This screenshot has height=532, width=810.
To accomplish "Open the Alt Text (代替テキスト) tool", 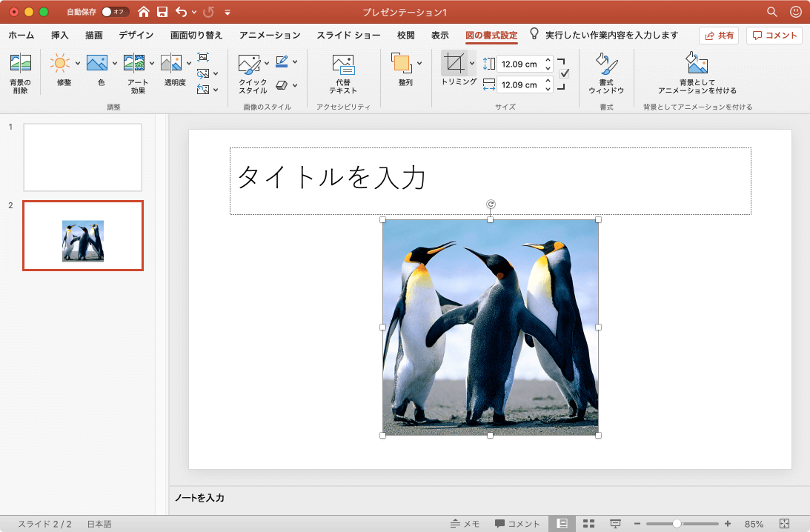I will [x=343, y=64].
